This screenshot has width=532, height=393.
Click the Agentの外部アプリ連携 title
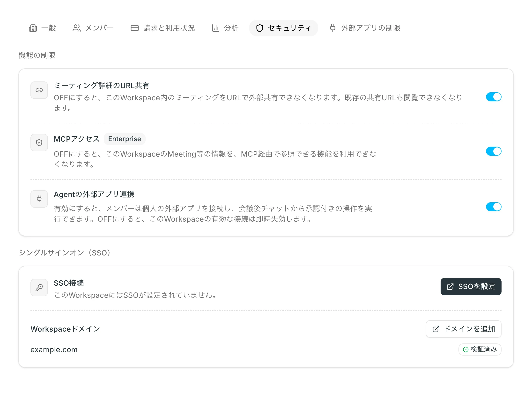pos(94,194)
